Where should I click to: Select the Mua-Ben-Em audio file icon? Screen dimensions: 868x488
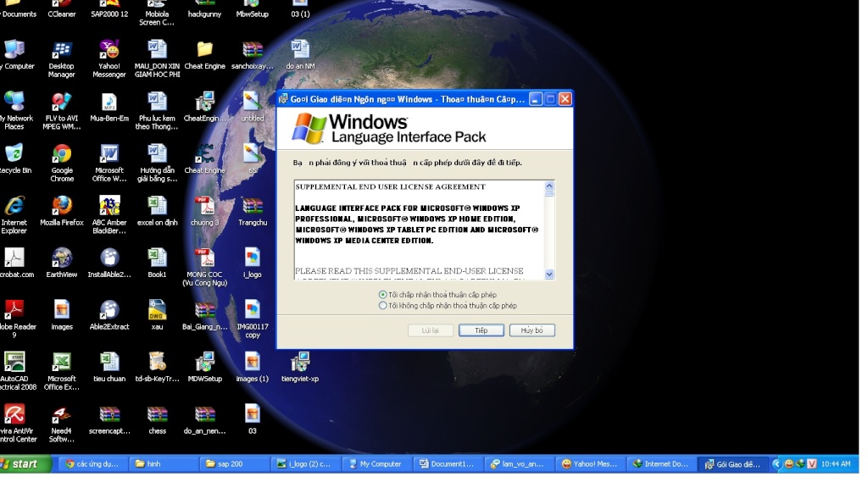109,108
